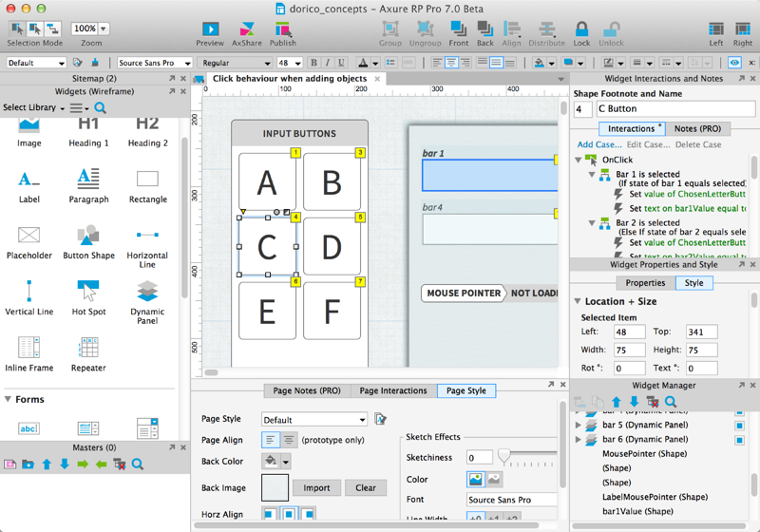Select the Repeater widget
The width and height of the screenshot is (760, 532).
pyautogui.click(x=88, y=354)
